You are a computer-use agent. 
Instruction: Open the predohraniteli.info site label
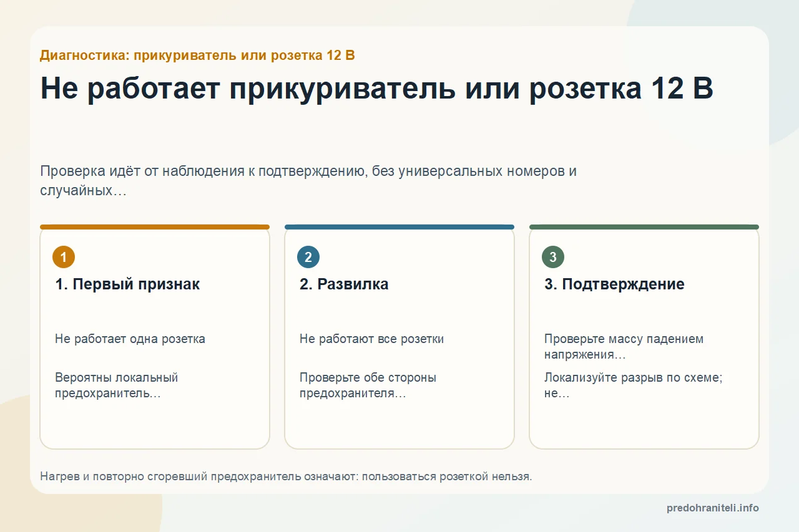pos(713,508)
